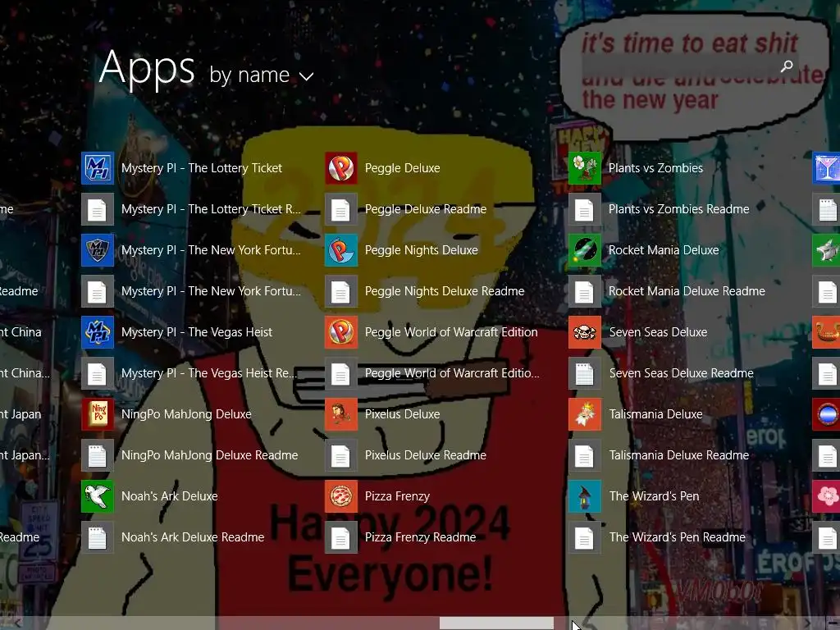
Task: Open Pixelus Deluxe Readme document icon
Action: 341,455
